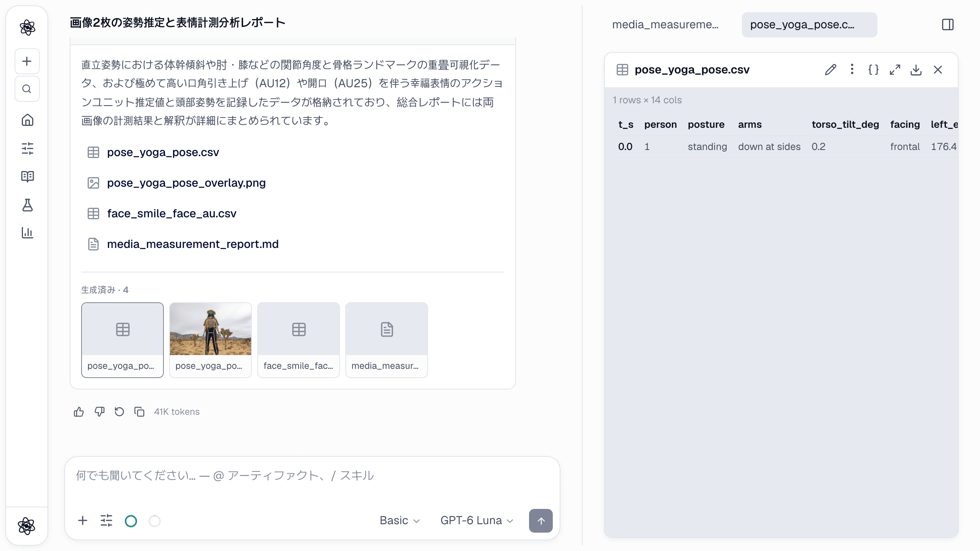Toggle the green circle indicator in message box
Screen dimensions: 980x551
click(131, 521)
